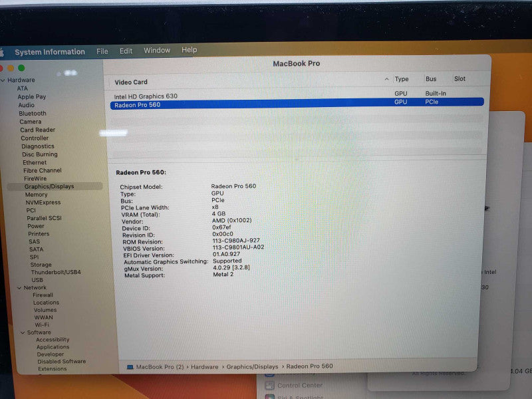Click the Metal Support value Metal 2
This screenshot has height=399, width=532.
click(223, 274)
